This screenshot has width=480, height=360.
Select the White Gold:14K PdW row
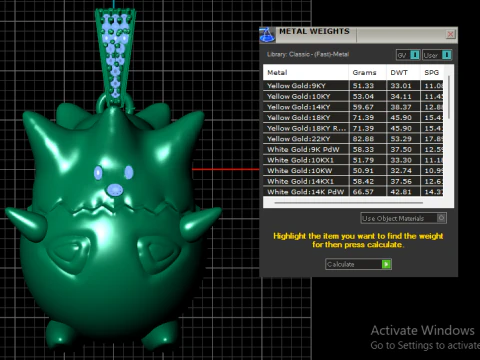point(353,192)
